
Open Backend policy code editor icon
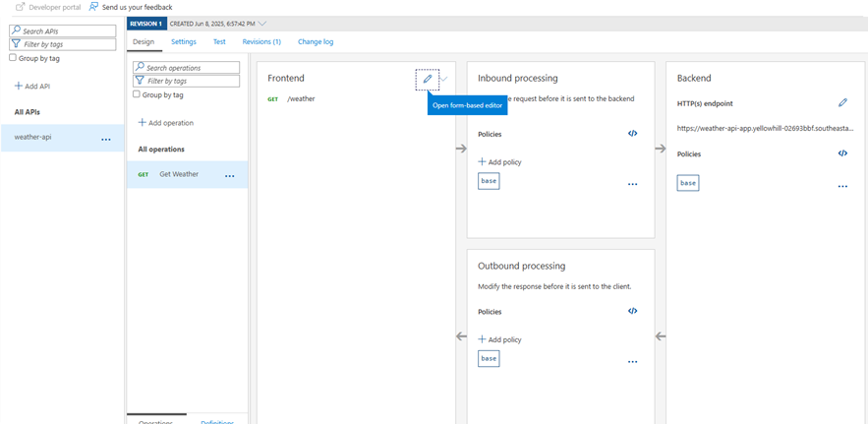pos(842,153)
